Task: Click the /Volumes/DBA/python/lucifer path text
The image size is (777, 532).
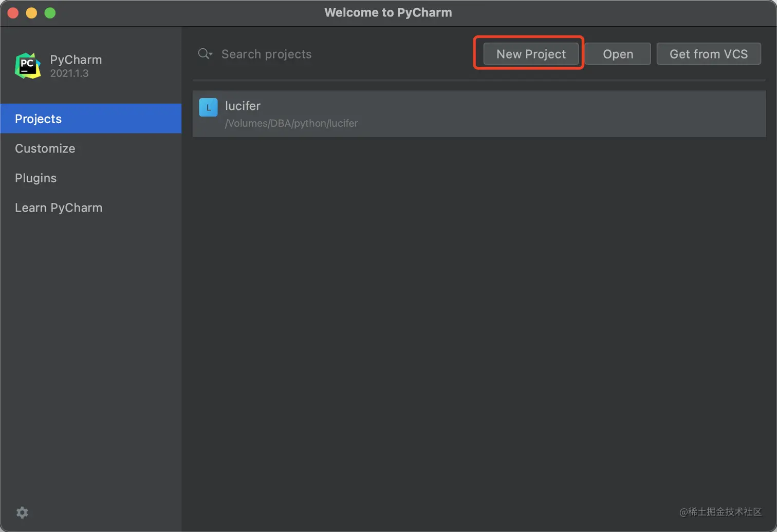Action: click(x=291, y=123)
